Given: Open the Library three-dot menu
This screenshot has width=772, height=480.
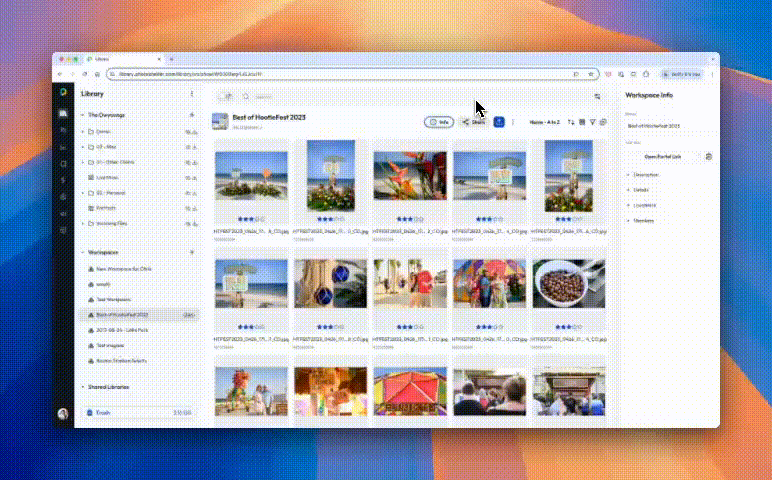Looking at the screenshot, I should click(x=192, y=94).
